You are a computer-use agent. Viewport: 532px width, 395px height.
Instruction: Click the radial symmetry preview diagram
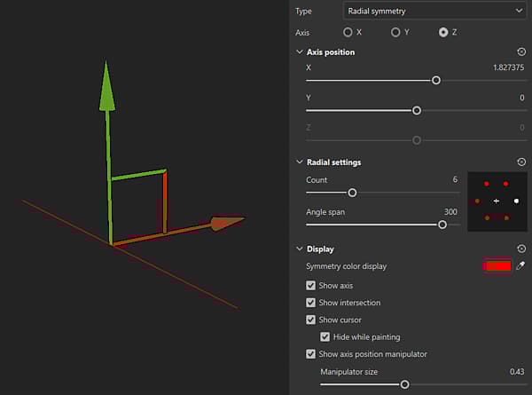(497, 201)
